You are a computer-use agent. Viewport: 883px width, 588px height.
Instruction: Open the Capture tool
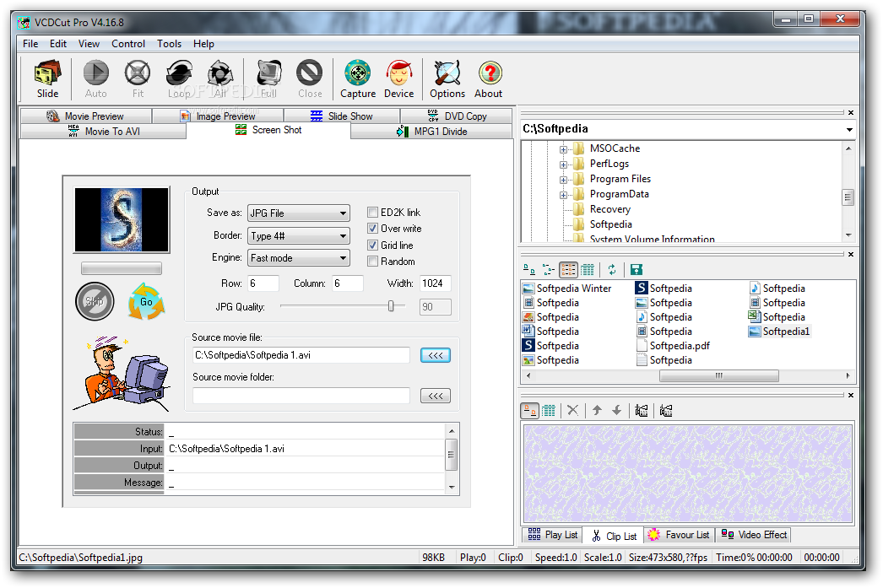[x=358, y=78]
